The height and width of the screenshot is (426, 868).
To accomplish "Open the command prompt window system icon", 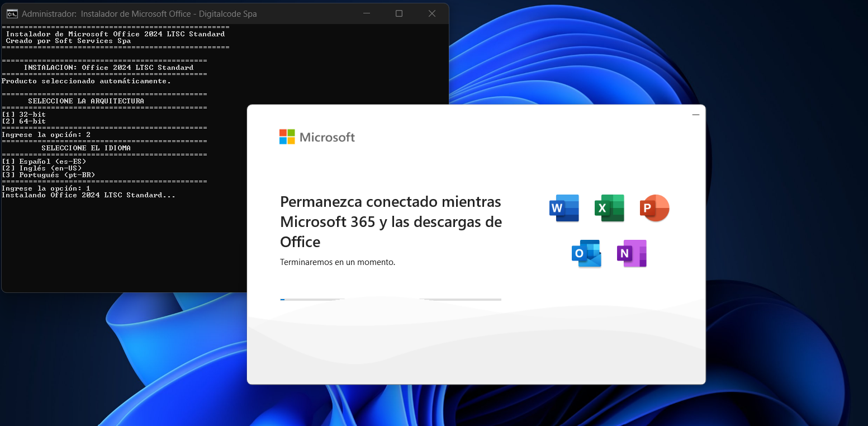I will click(11, 14).
